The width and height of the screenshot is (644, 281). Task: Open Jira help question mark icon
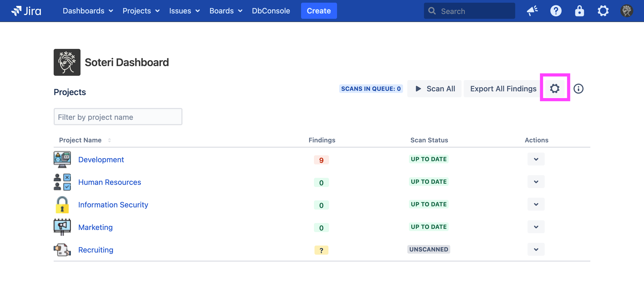[x=556, y=11]
